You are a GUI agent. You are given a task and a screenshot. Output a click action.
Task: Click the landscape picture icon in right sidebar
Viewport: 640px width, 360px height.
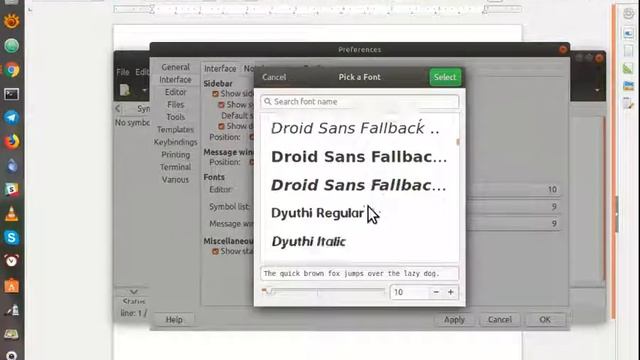coord(628,86)
